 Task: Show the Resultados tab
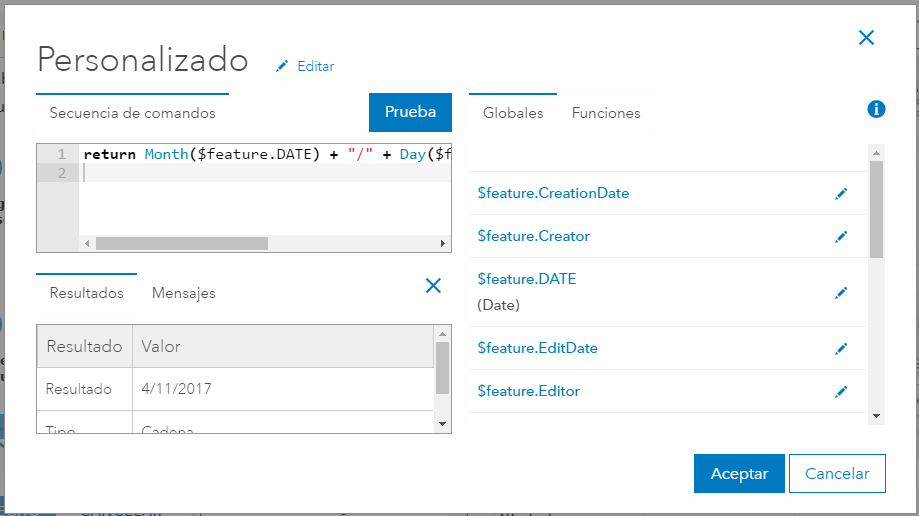click(x=87, y=293)
